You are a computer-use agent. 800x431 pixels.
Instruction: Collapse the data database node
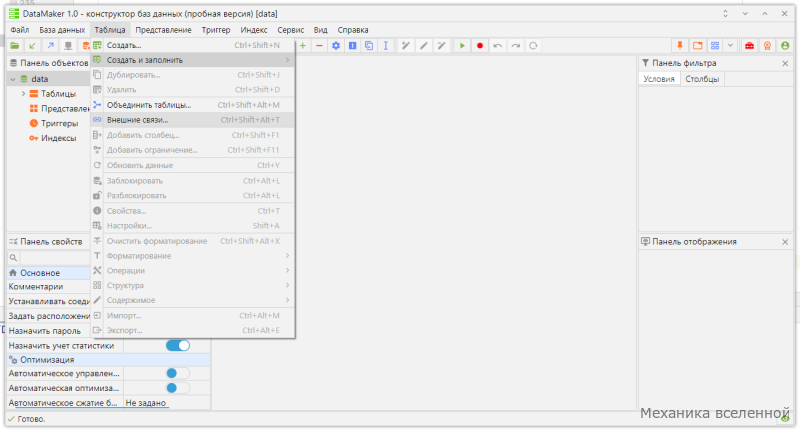click(x=13, y=79)
